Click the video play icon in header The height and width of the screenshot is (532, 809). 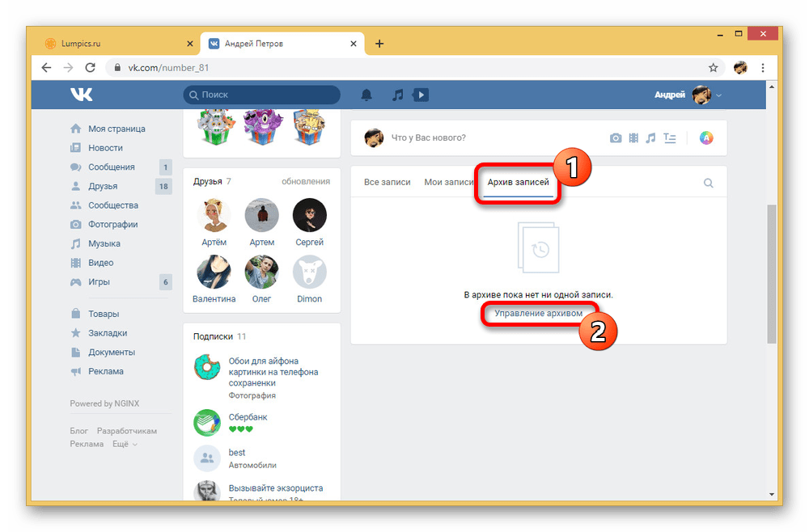click(421, 95)
